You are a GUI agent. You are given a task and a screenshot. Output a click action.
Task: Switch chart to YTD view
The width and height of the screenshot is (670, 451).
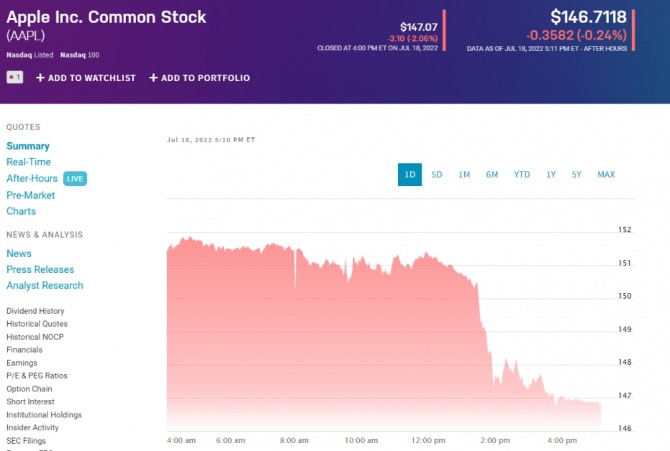click(522, 175)
